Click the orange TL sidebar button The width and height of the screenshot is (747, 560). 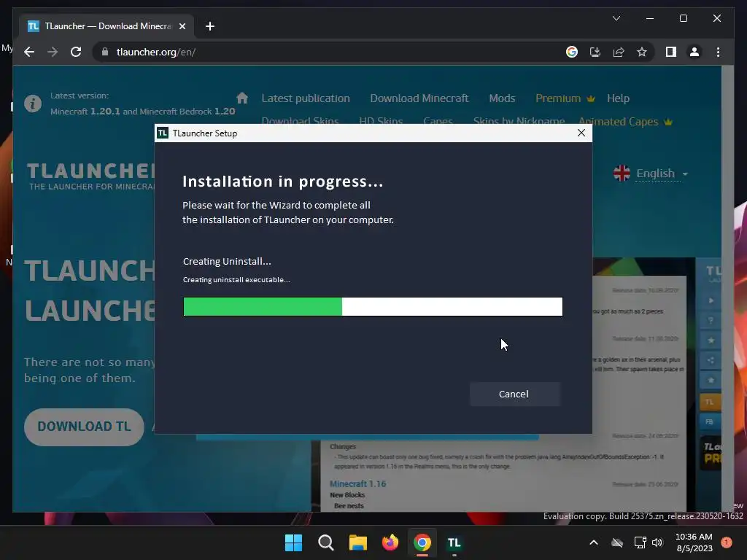(x=709, y=402)
